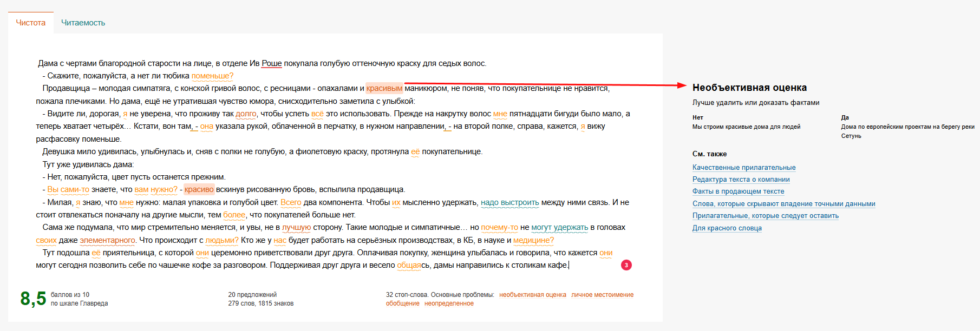Viewport: 980px width, 331px height.
Task: Click hint Лучше удалить или доказать фактами
Action: (x=756, y=103)
